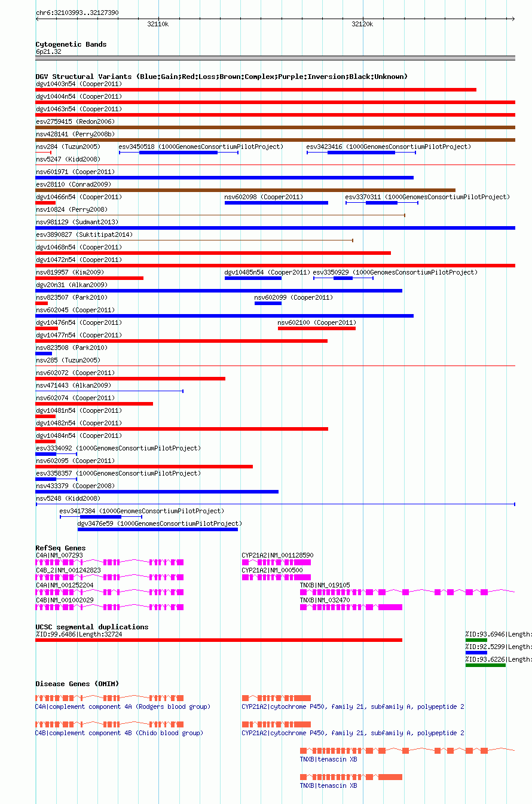Viewport: 532px width, 804px height.
Task: Click the nsv5248 (Kidd2008) label
Action: tap(68, 498)
